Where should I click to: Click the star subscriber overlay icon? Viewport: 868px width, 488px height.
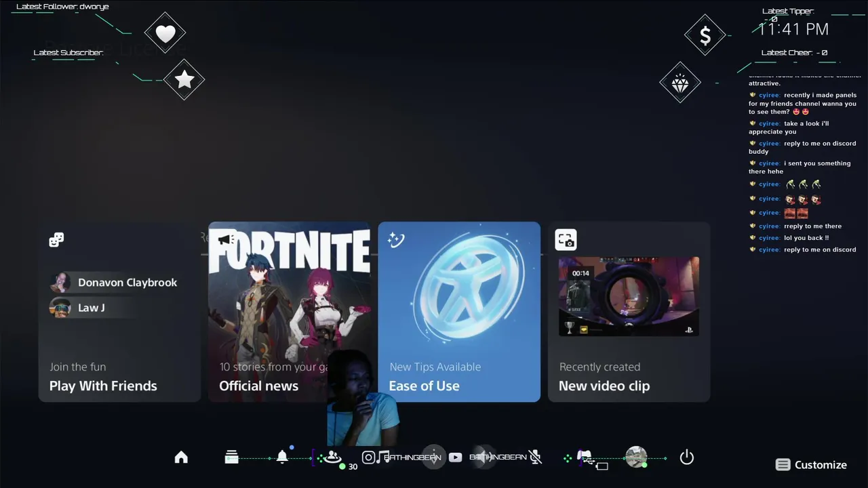184,80
